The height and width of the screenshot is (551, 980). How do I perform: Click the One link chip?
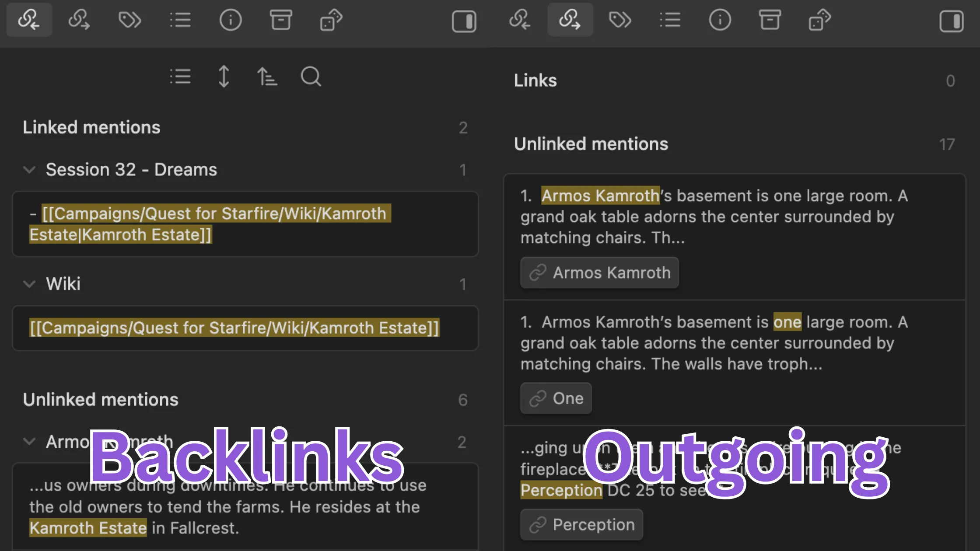click(556, 398)
